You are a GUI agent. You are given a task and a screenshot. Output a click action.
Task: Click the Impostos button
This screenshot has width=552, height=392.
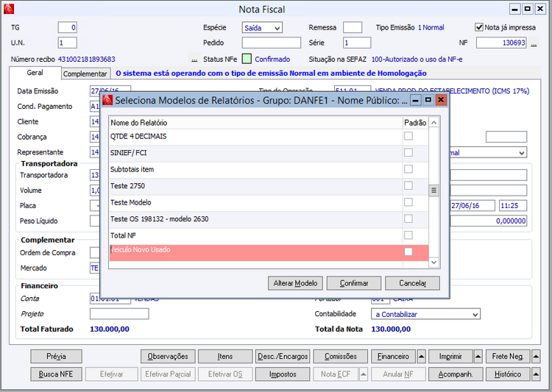click(x=283, y=374)
